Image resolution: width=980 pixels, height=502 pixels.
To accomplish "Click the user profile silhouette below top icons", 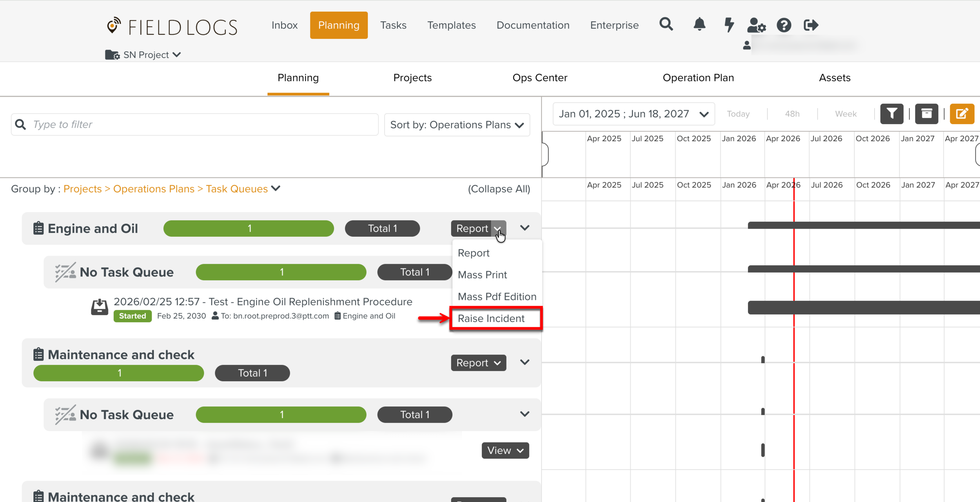I will [747, 45].
